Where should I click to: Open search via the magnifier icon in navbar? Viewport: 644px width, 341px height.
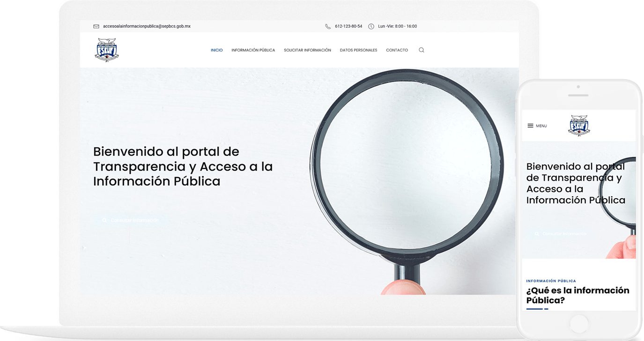click(421, 50)
